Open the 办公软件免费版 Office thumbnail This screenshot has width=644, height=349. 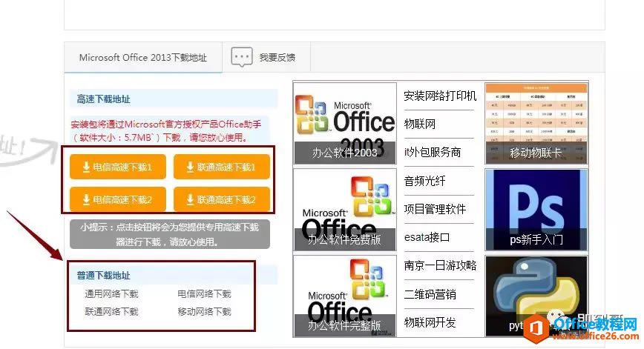pyautogui.click(x=345, y=210)
